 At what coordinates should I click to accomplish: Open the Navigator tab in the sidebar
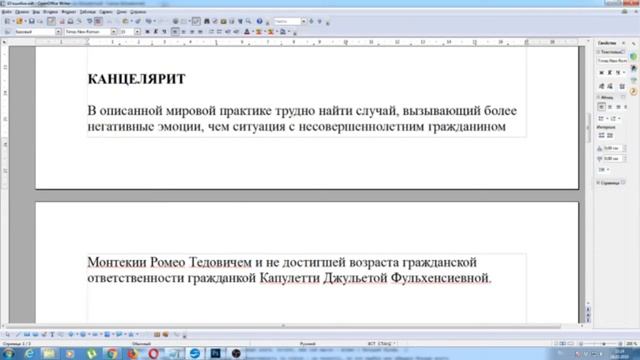tap(633, 92)
